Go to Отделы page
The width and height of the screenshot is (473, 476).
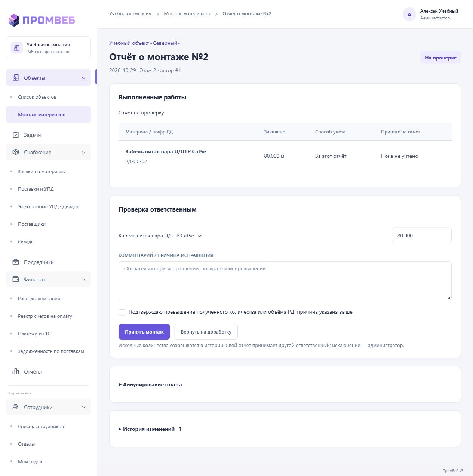click(26, 444)
